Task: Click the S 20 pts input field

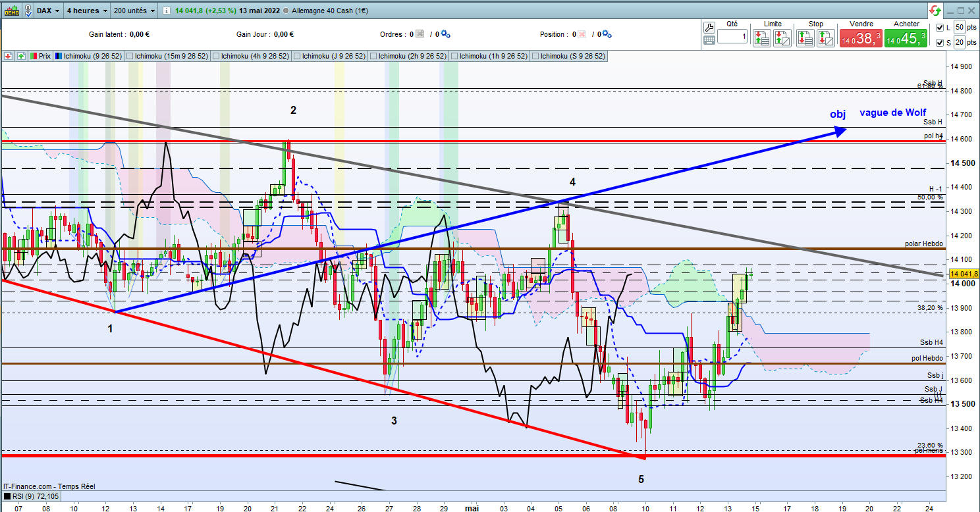Action: (x=960, y=42)
